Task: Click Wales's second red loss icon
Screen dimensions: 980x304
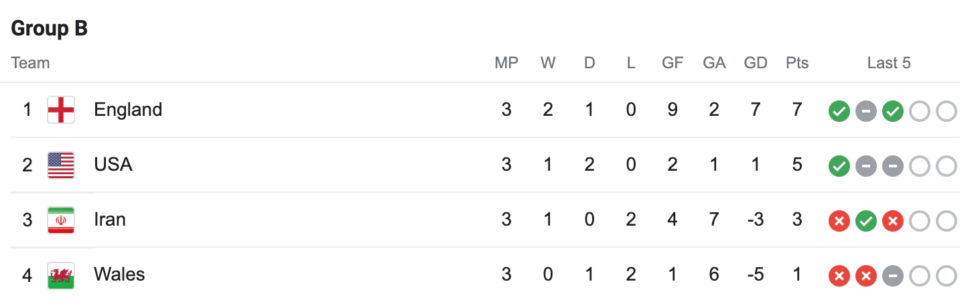Action: point(865,276)
